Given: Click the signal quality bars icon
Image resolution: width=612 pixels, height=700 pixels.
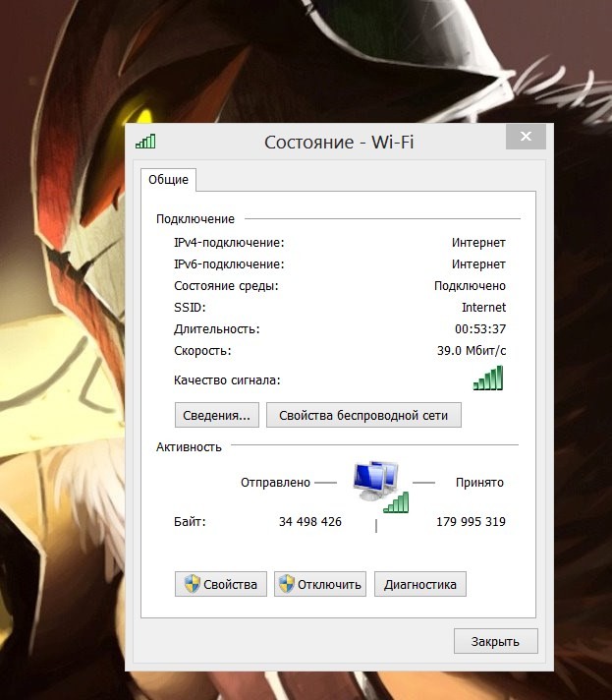Looking at the screenshot, I should tap(488, 378).
